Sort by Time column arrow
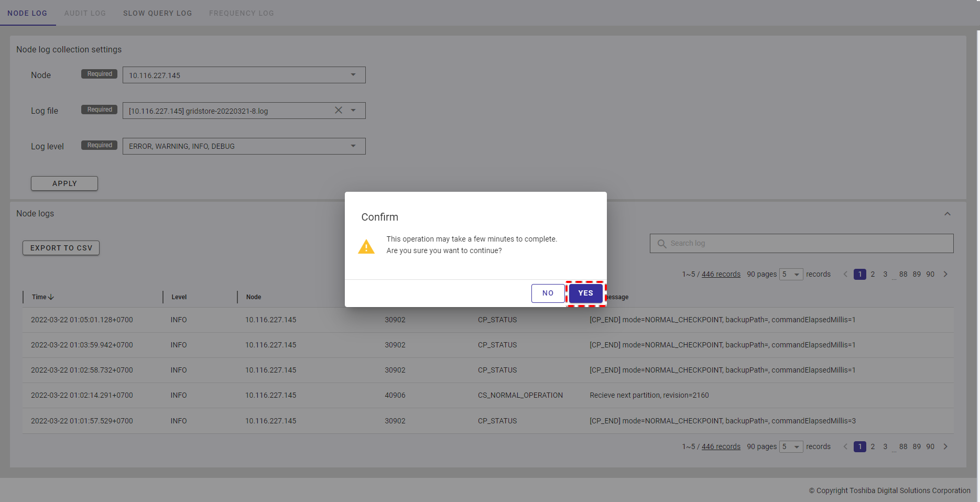Viewport: 980px width, 502px height. click(x=51, y=297)
